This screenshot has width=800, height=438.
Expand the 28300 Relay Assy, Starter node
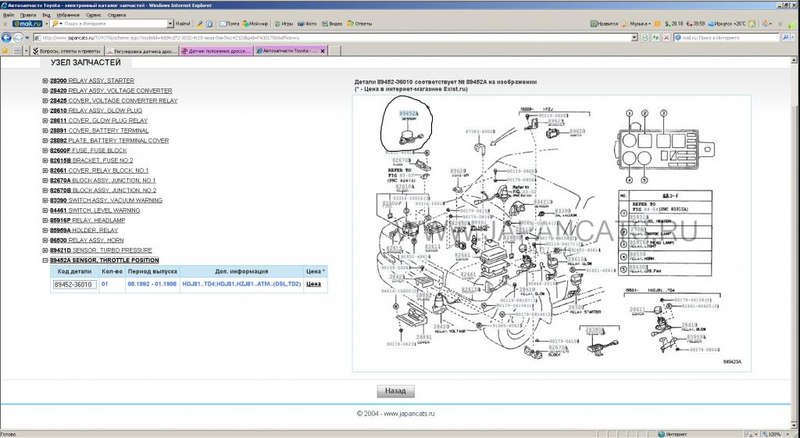tap(44, 80)
